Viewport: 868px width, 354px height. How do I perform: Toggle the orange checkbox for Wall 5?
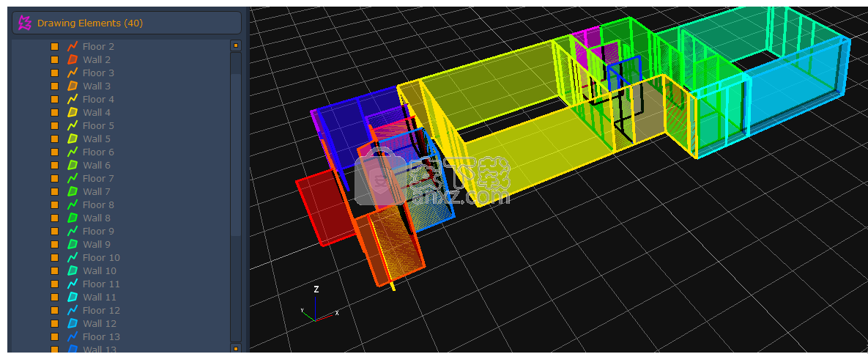click(54, 139)
